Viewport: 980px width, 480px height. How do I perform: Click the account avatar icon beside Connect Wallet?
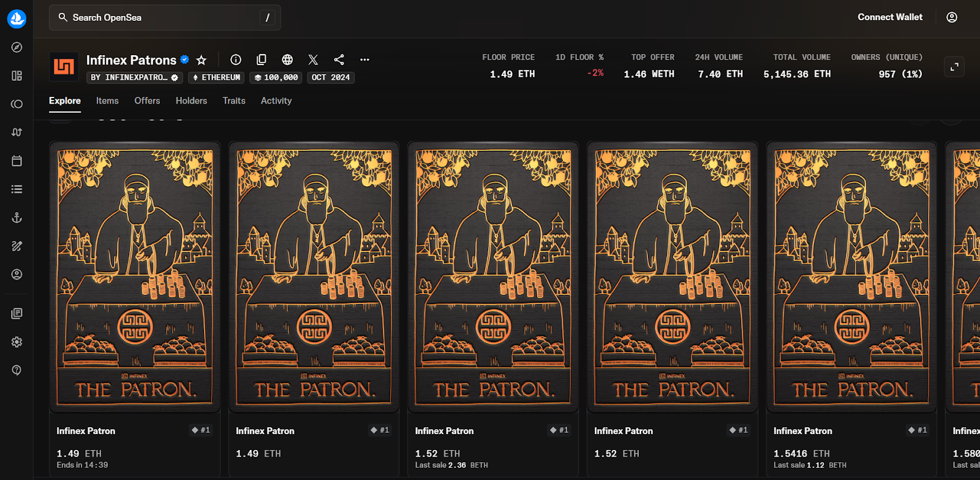coord(952,17)
